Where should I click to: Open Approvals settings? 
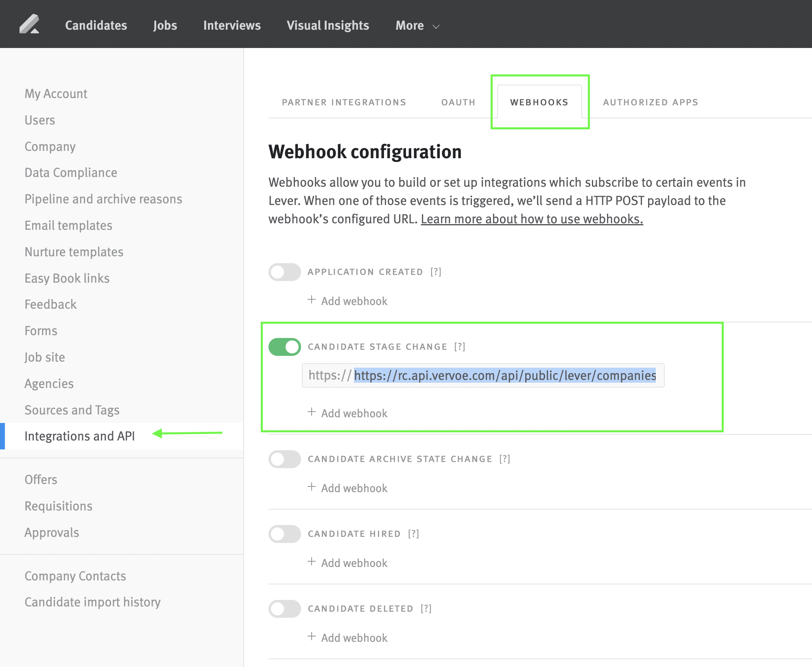[x=52, y=532]
